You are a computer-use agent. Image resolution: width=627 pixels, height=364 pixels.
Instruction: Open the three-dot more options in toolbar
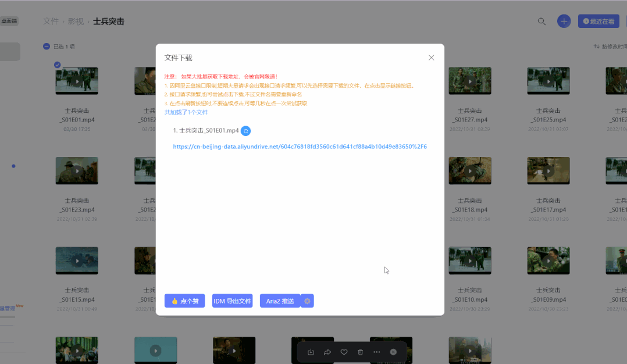(376, 352)
